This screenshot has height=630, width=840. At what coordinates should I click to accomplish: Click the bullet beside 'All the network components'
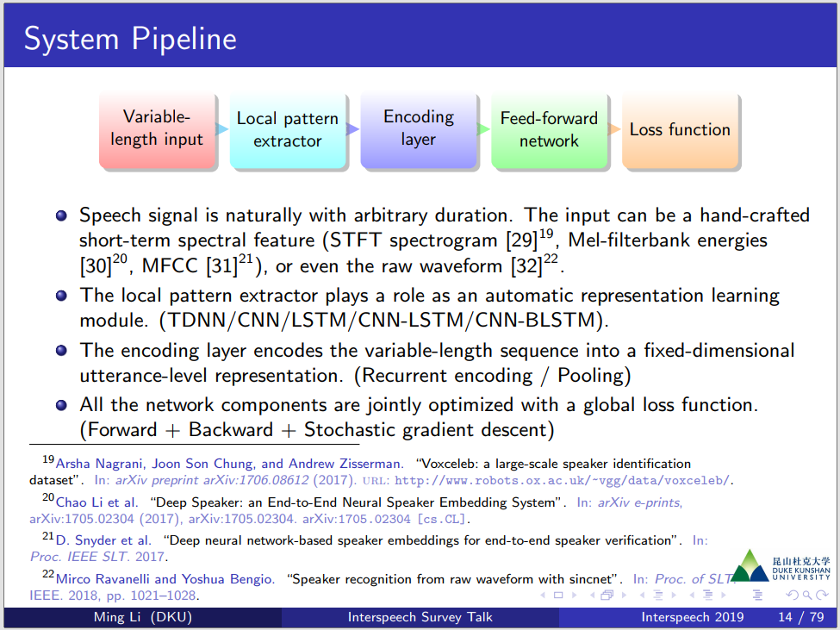pos(62,405)
